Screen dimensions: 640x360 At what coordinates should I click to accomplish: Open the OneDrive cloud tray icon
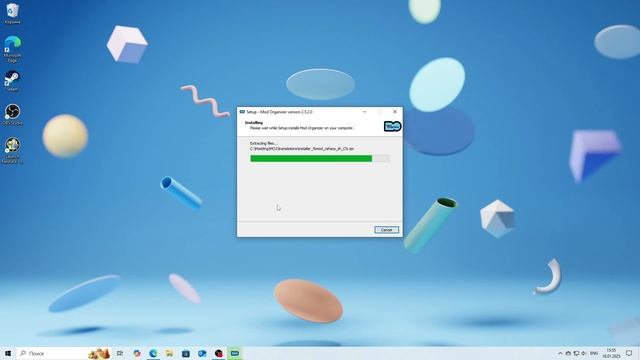568,353
